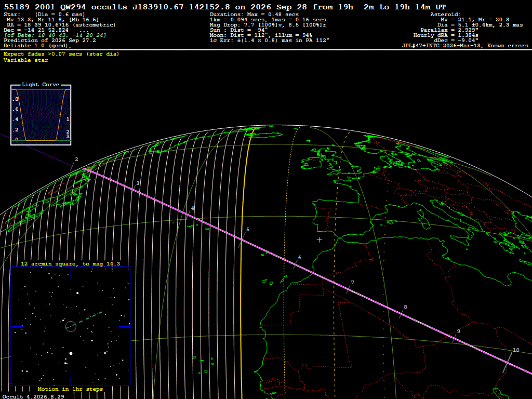Select minute marker 3 on the path
The width and height of the screenshot is (532, 399).
[137, 183]
